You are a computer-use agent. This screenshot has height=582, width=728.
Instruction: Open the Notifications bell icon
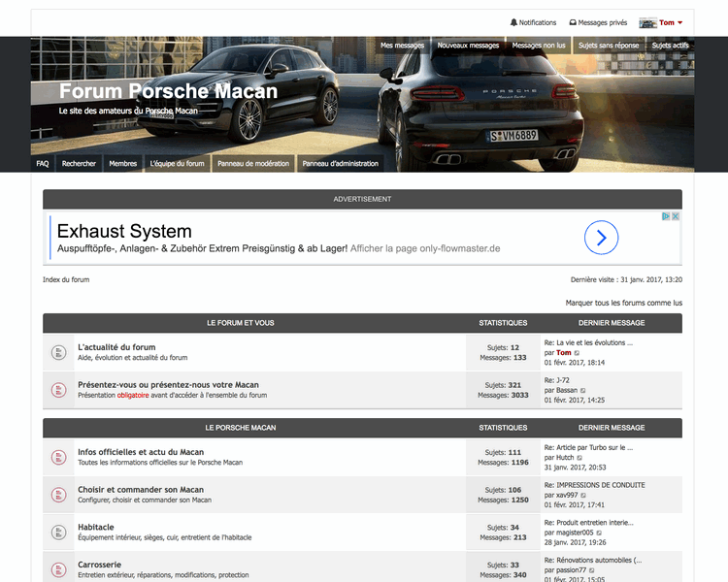click(513, 22)
